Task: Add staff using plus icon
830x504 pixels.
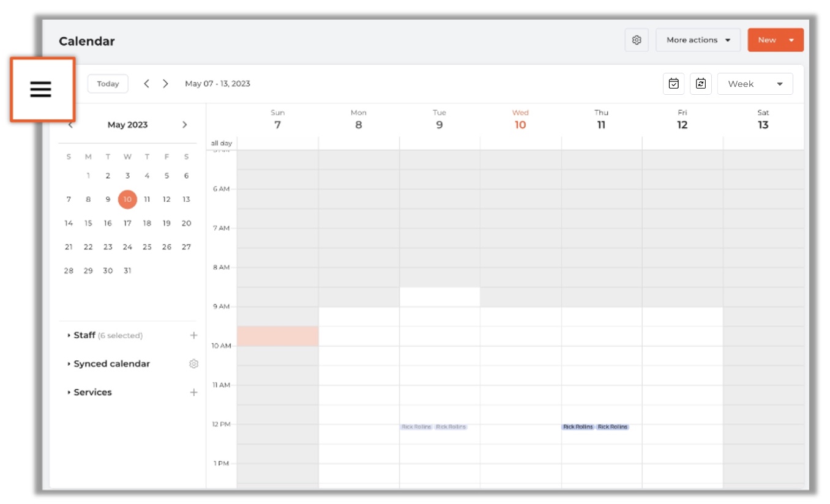Action: click(193, 335)
